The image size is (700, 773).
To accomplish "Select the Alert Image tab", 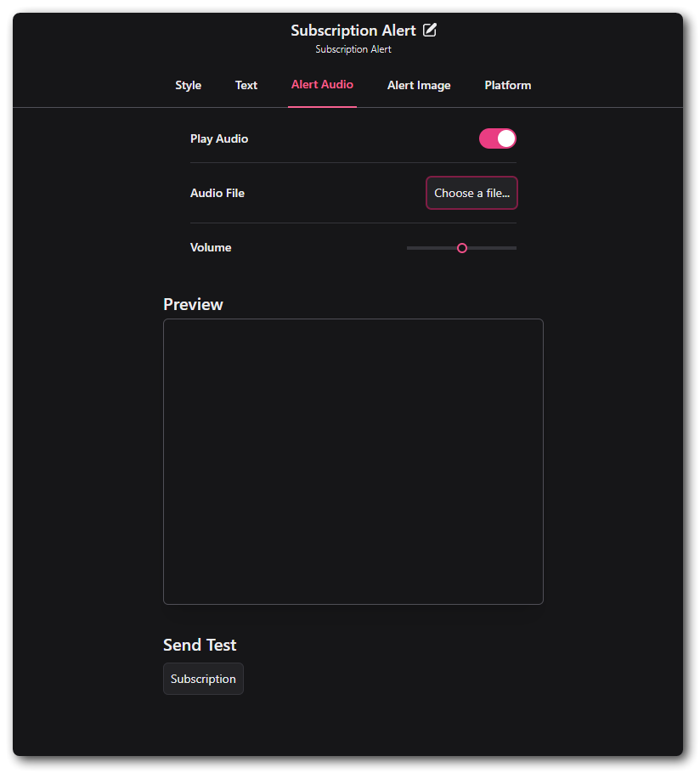I will [419, 85].
